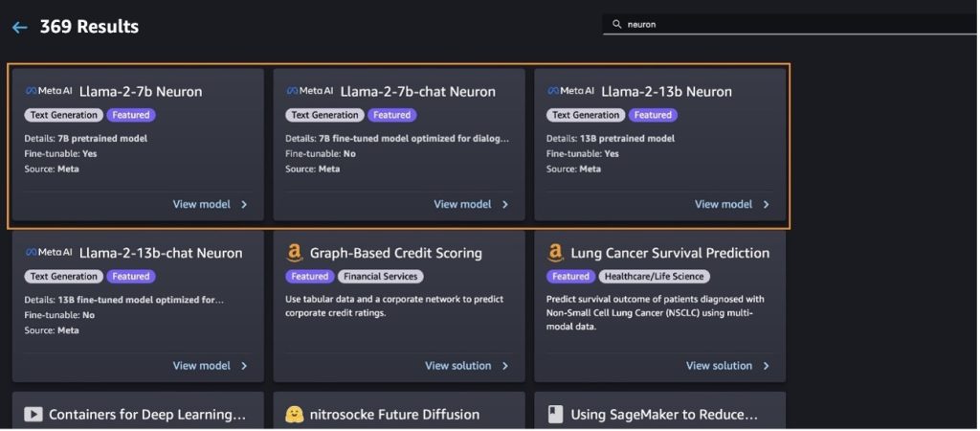Click chevron beside Llama-2-13b Neuron View model
The height and width of the screenshot is (431, 980).
click(x=767, y=205)
